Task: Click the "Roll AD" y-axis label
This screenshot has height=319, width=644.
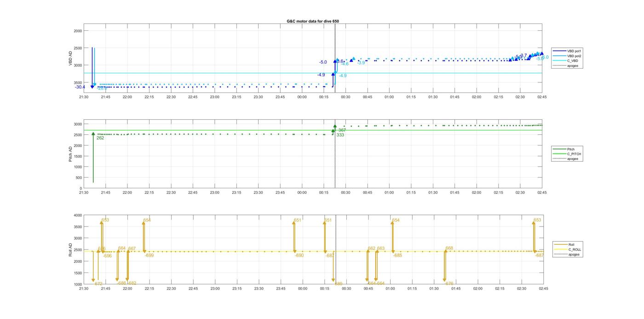Action: (71, 249)
